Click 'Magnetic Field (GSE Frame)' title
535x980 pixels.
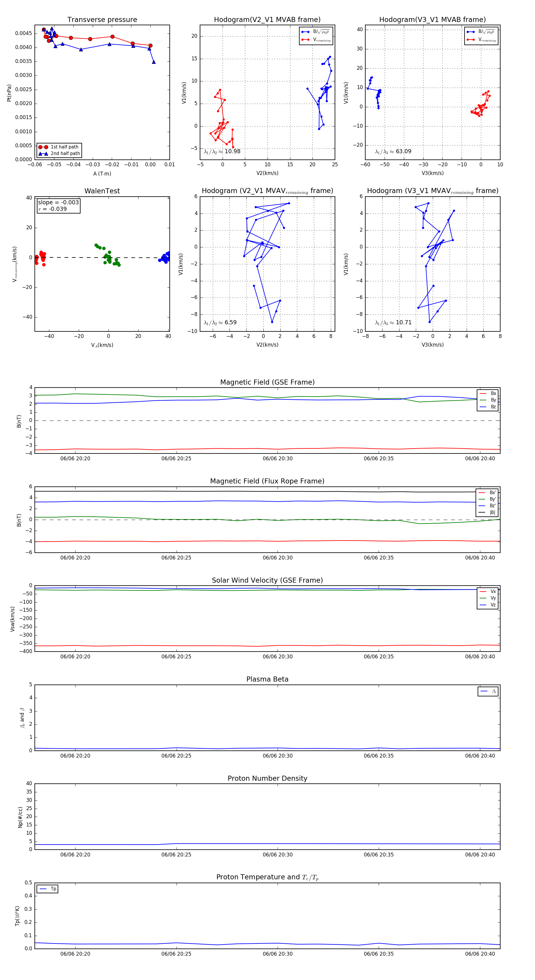coord(267,382)
